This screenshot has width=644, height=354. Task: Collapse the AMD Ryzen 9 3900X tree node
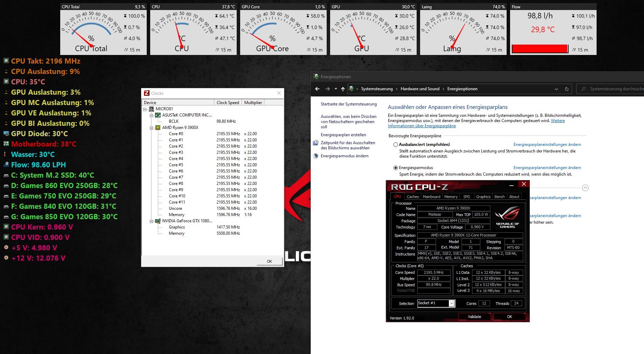point(151,128)
